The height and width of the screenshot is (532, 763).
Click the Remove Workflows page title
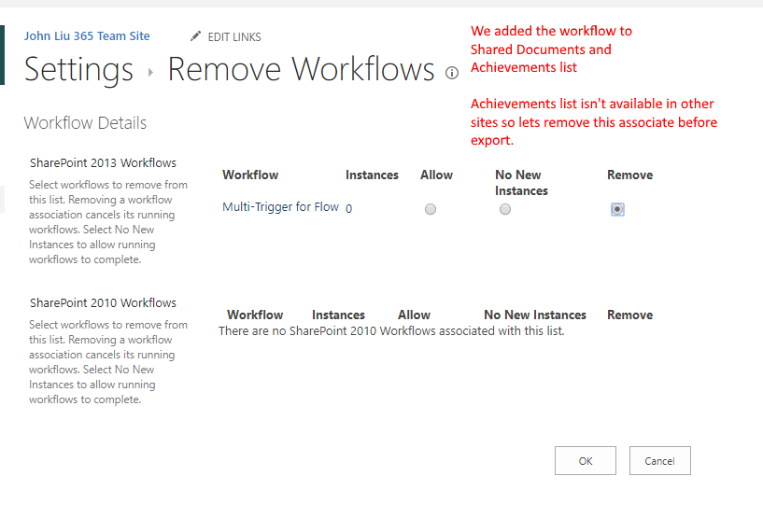coord(301,70)
